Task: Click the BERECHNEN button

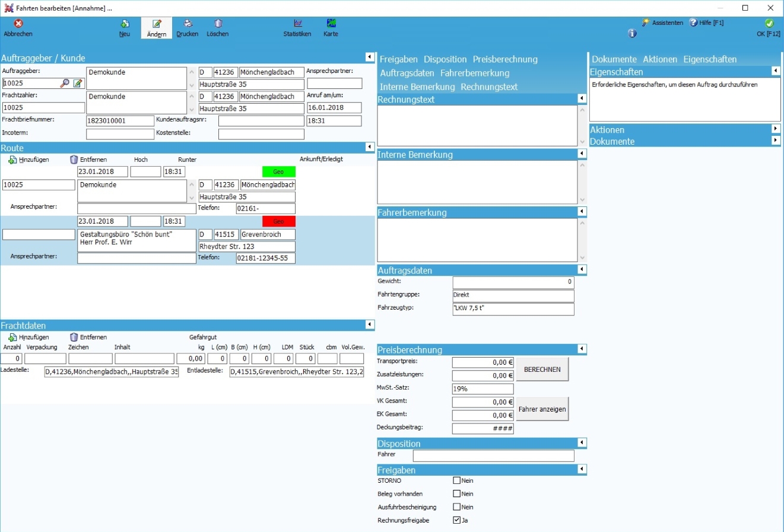Action: (542, 369)
